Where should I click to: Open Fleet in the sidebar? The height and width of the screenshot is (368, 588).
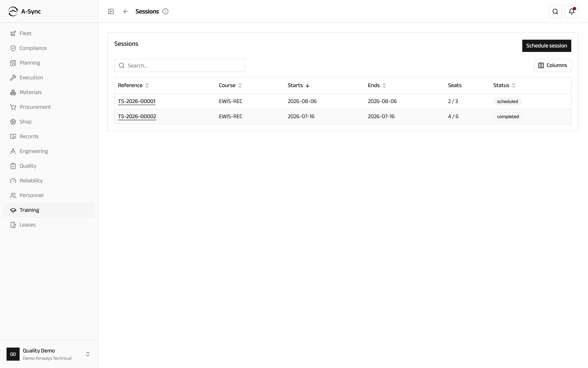tap(49, 33)
